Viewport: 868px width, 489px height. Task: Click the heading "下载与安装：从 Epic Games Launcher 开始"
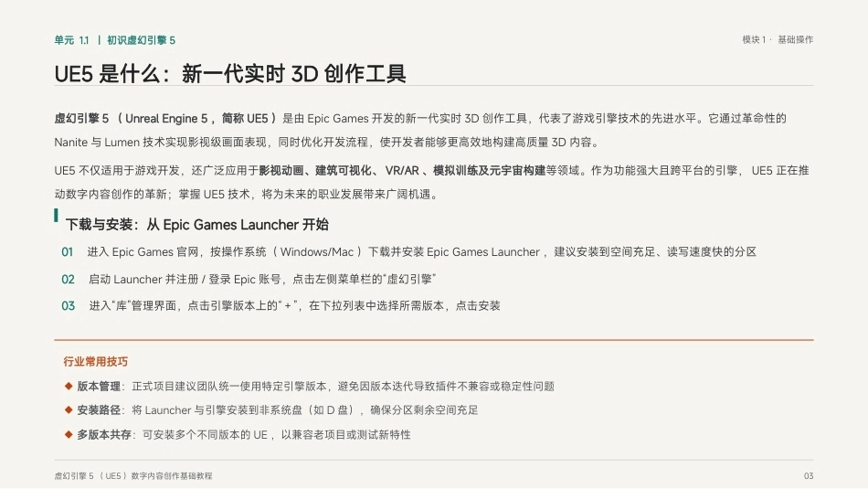tap(197, 224)
